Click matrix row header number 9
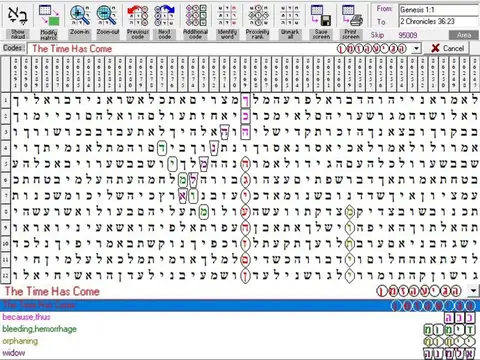The image size is (480, 360). coord(5,228)
